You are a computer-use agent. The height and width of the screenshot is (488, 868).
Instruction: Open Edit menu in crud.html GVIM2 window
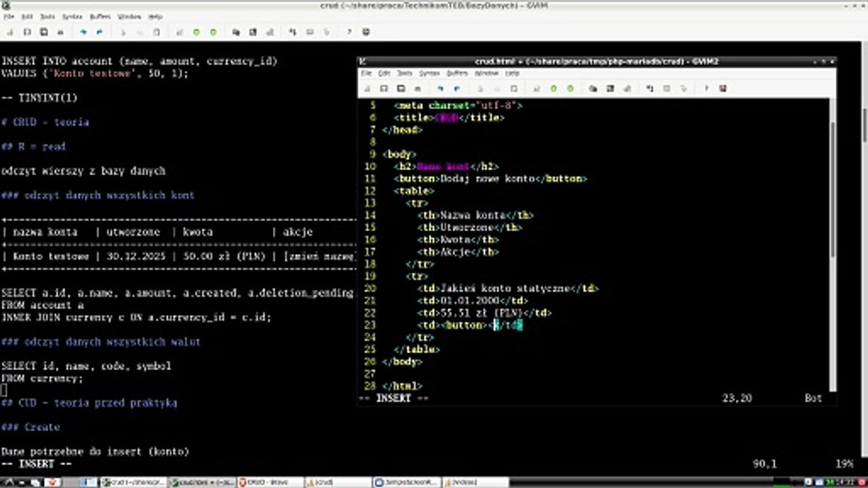click(x=384, y=73)
